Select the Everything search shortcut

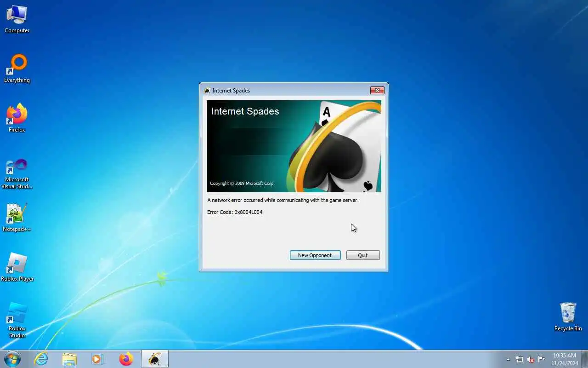17,69
